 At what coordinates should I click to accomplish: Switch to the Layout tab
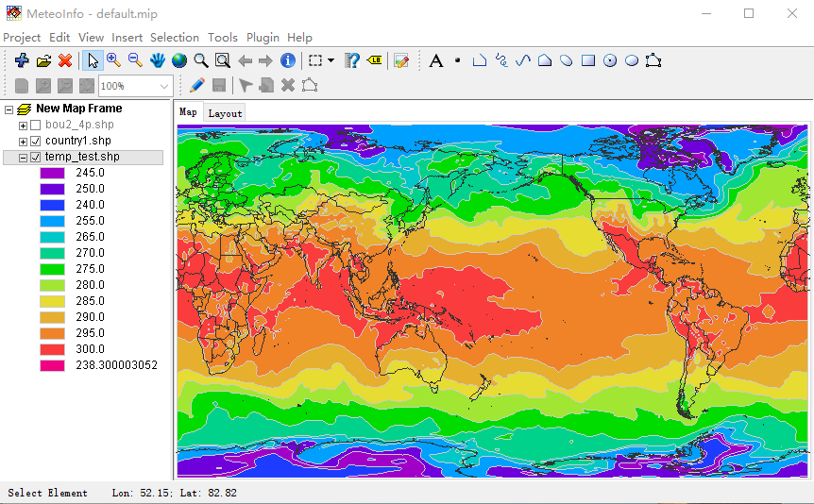point(225,113)
